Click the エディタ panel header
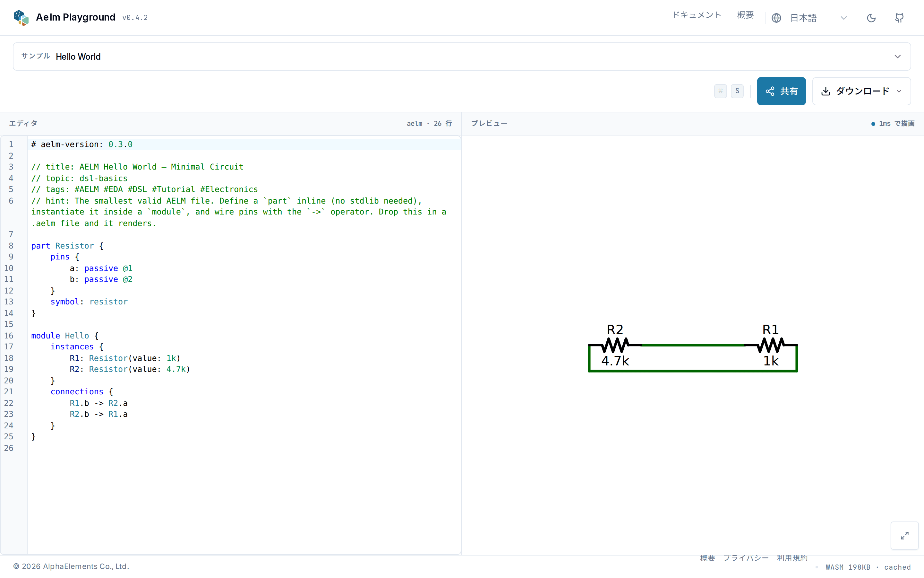924x578 pixels. click(23, 124)
